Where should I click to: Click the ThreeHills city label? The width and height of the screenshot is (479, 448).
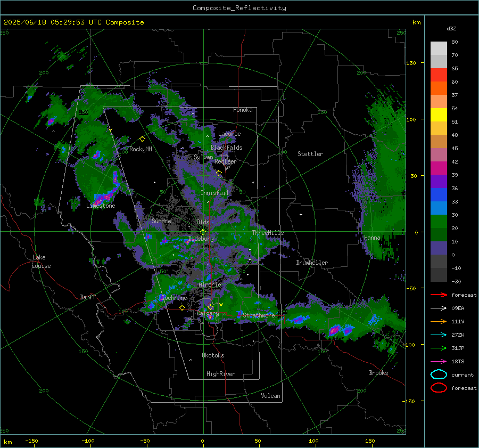268,233
